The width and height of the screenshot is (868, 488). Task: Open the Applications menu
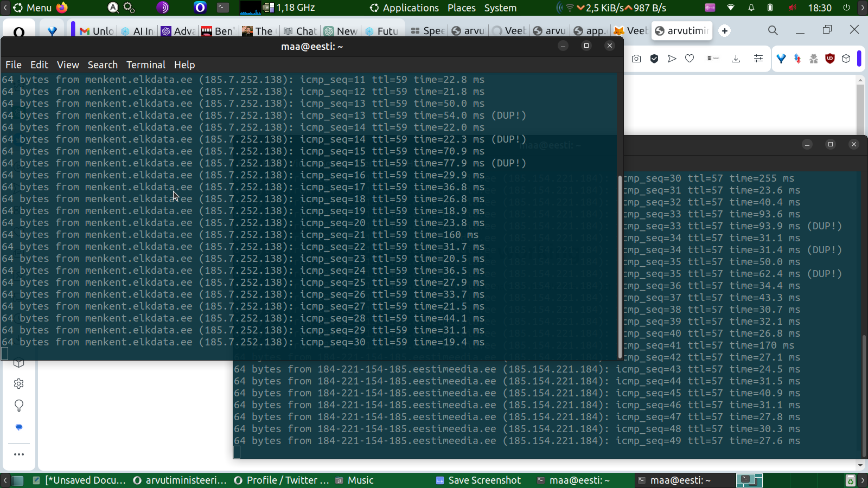[404, 8]
